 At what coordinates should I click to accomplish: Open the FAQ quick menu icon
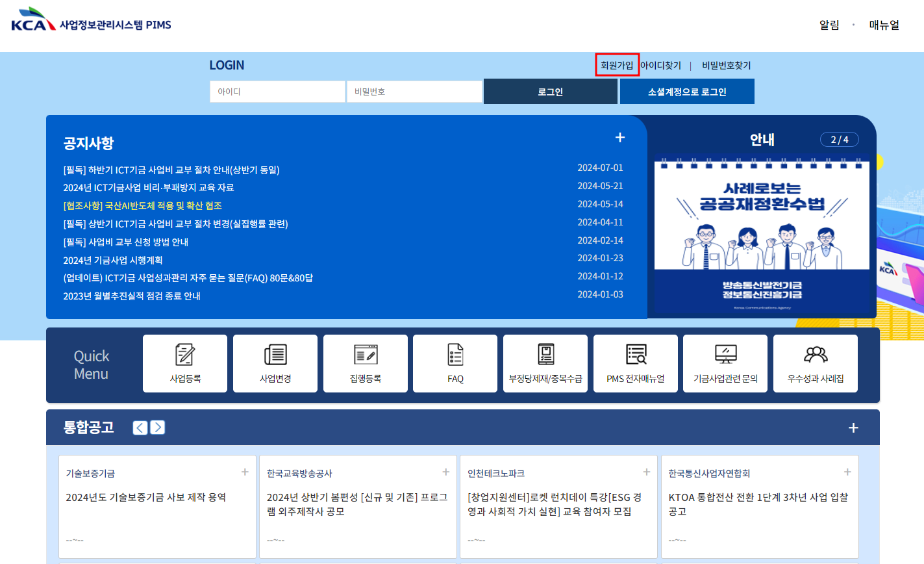point(455,363)
